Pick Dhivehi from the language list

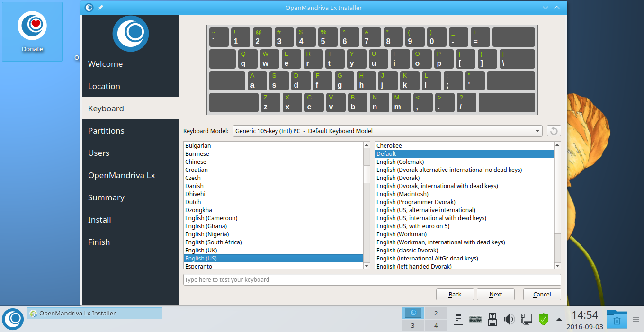point(273,194)
